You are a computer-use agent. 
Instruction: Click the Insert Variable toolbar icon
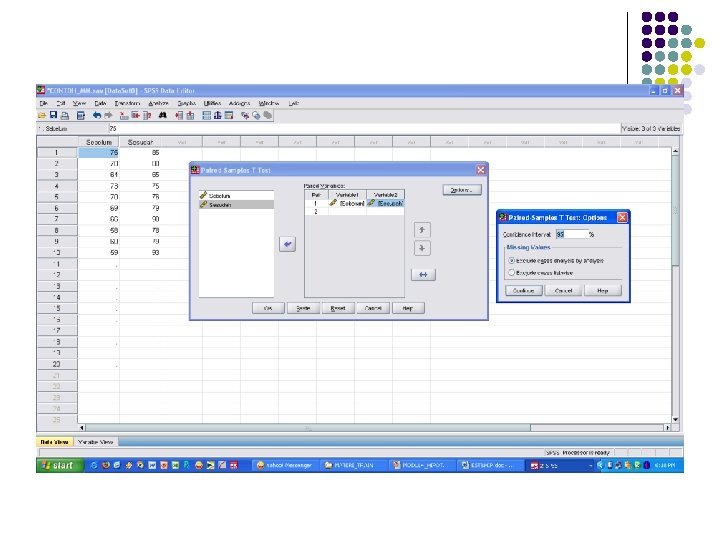(190, 115)
